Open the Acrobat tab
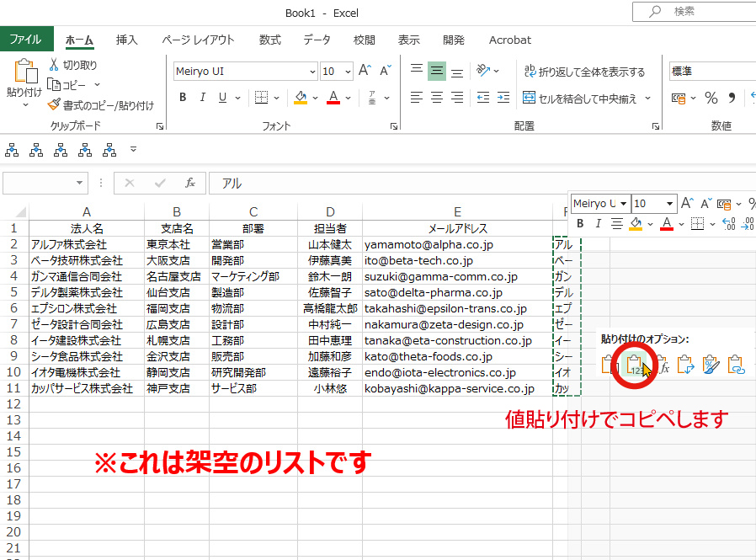This screenshot has height=560, width=756. coord(509,40)
